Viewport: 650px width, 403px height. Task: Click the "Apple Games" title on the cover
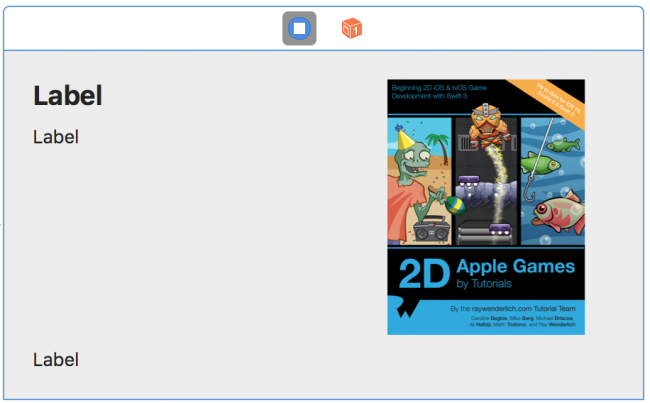(x=516, y=267)
